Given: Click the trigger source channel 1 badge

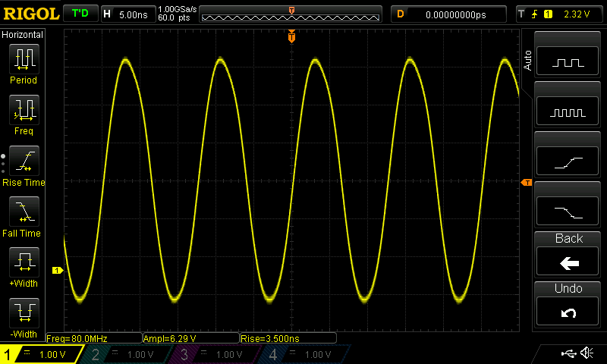Looking at the screenshot, I should 548,14.
